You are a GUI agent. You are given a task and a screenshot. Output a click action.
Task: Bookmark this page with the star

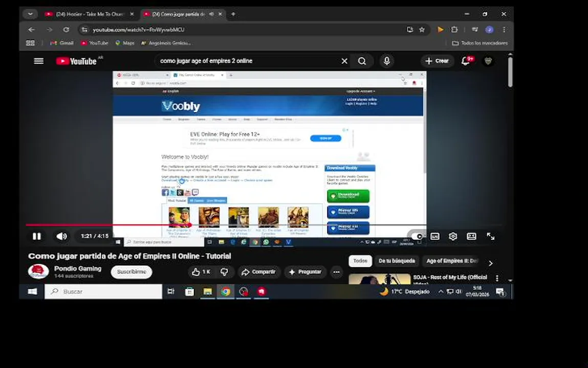422,30
